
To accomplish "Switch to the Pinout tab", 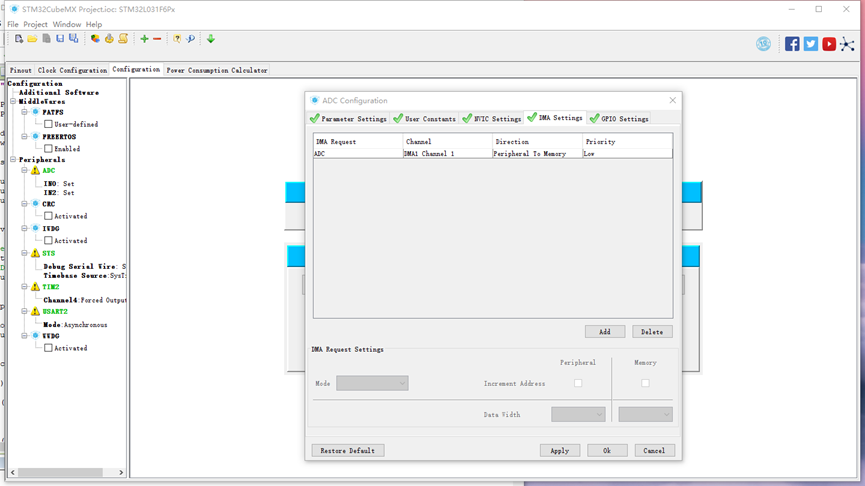I will point(20,70).
